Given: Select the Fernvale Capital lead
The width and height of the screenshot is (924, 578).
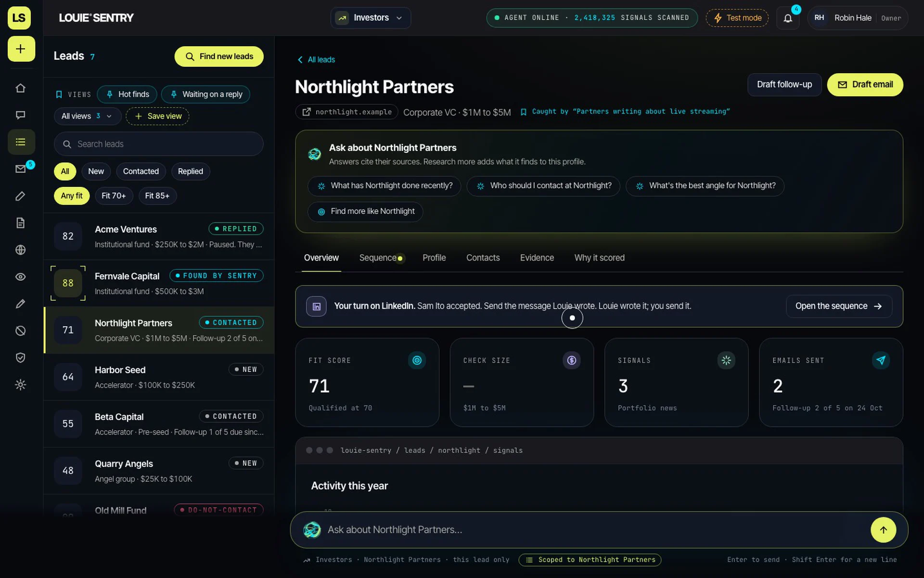Looking at the screenshot, I should point(159,283).
